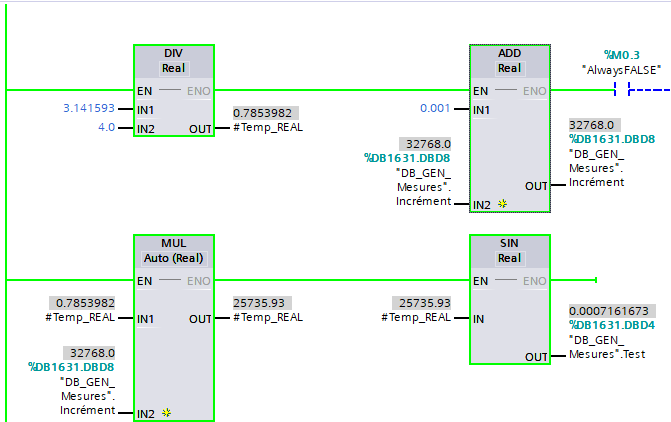671x422 pixels.
Task: Open the Real data type selector on SIN
Action: coord(509,258)
